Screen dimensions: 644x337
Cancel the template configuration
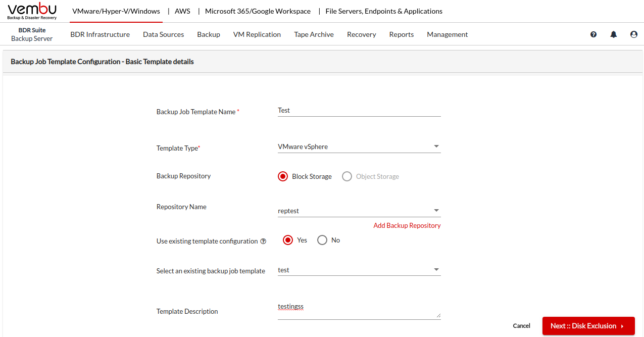tap(521, 326)
